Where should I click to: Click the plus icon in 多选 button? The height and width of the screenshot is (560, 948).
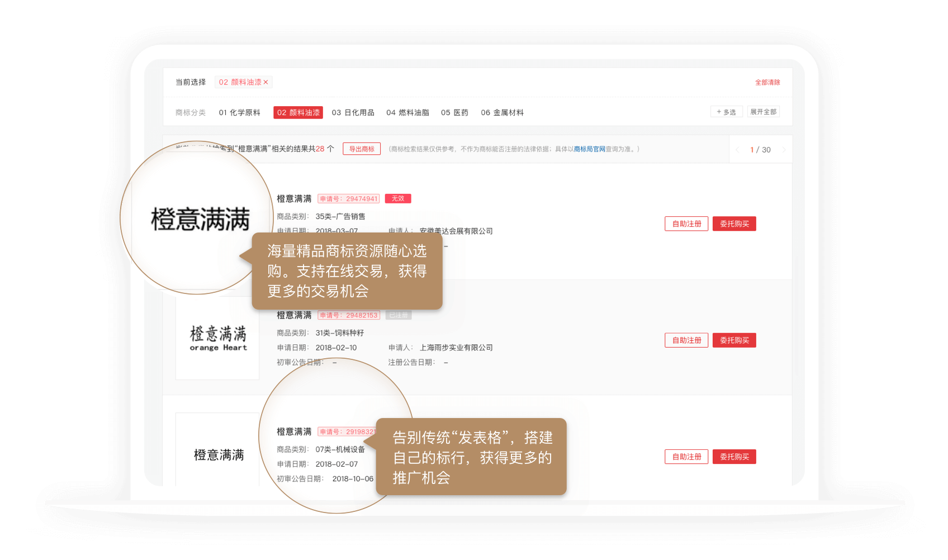pyautogui.click(x=719, y=111)
